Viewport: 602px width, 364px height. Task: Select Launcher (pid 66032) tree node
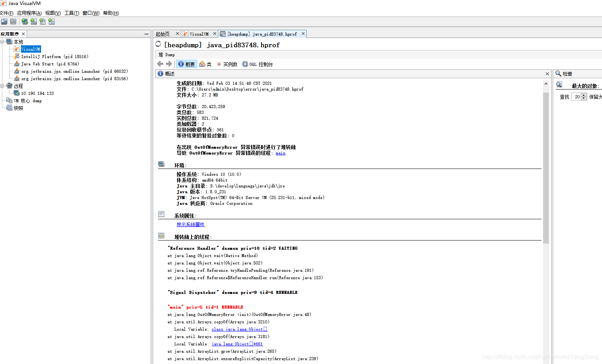coord(74,71)
